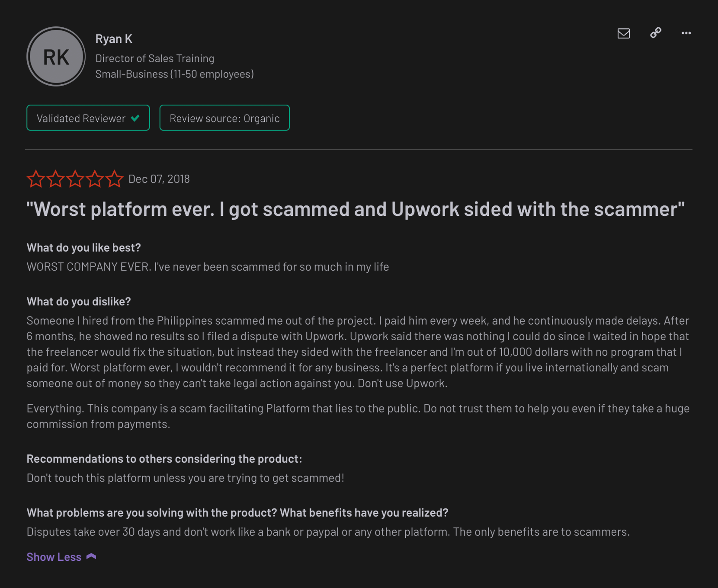Open the envelope message icon
The image size is (718, 588).
coord(624,33)
